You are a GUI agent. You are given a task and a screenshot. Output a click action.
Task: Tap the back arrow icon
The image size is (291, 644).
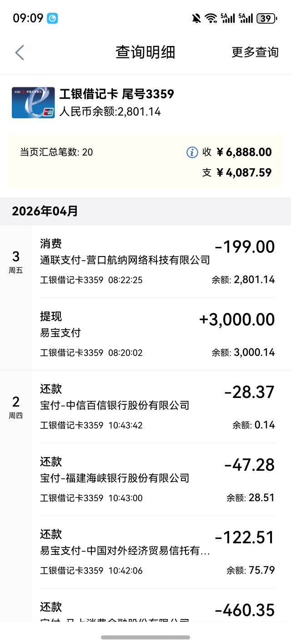(x=20, y=53)
